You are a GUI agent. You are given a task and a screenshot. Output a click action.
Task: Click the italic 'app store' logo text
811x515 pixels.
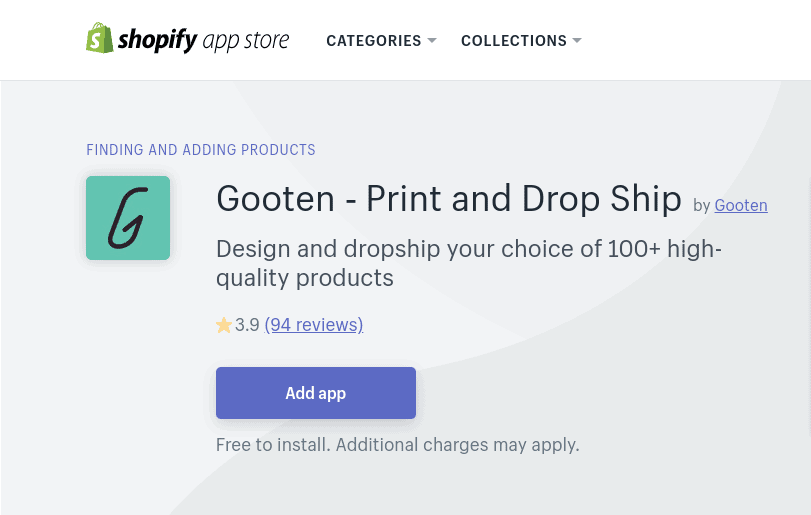[x=246, y=41]
